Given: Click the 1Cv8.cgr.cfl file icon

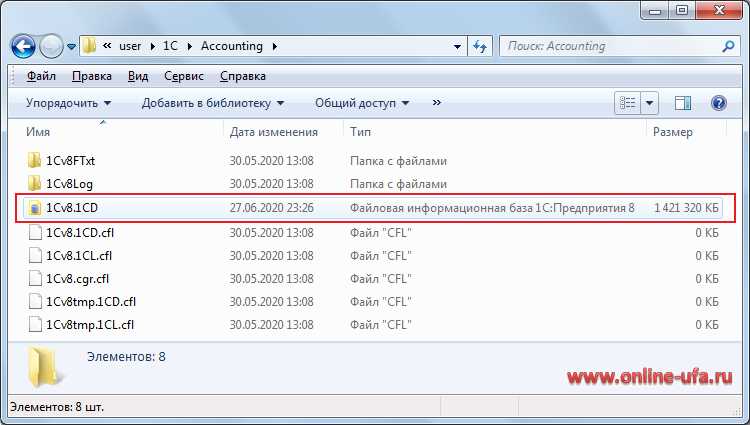Looking at the screenshot, I should point(35,278).
